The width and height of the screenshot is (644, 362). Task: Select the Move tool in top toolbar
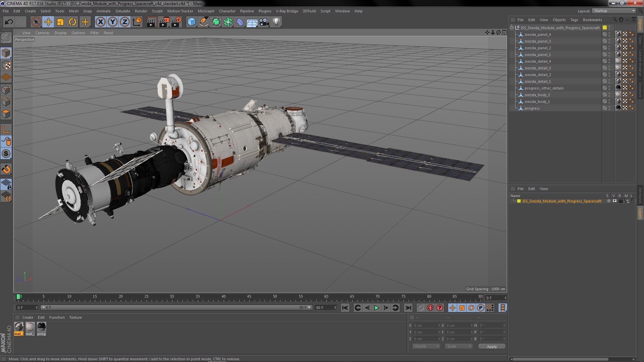click(48, 22)
